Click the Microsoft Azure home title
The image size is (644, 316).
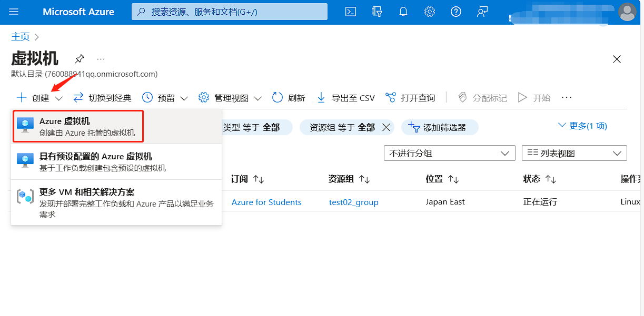(x=78, y=12)
